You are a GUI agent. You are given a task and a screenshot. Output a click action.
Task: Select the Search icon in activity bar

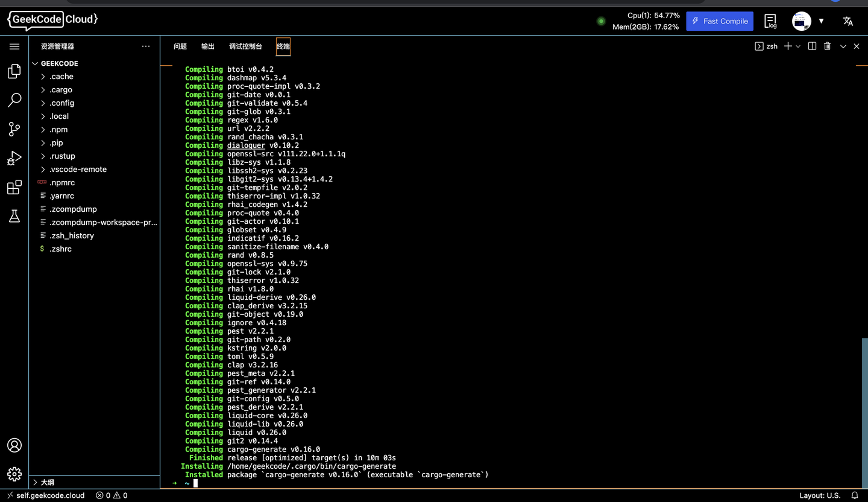tap(14, 100)
